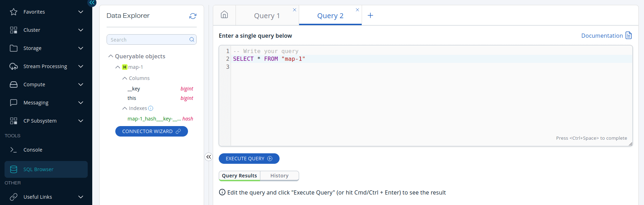The image size is (644, 205).
Task: Collapse the Columns node
Action: click(125, 78)
